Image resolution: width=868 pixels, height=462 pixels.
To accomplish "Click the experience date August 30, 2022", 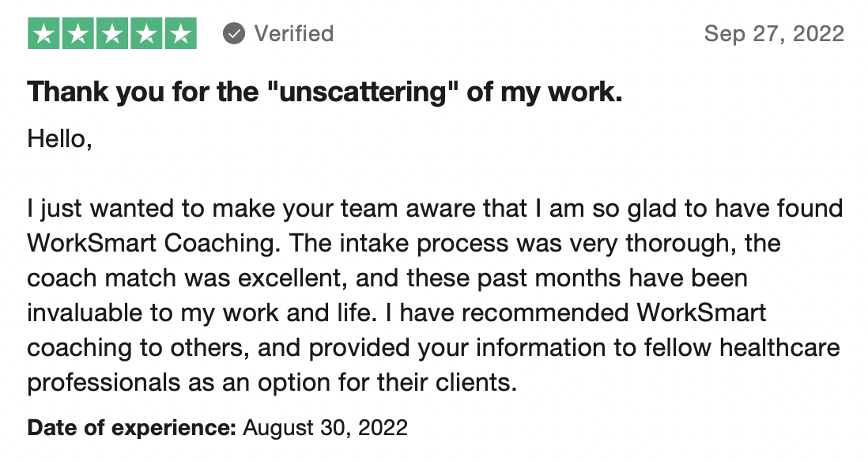I will [325, 428].
